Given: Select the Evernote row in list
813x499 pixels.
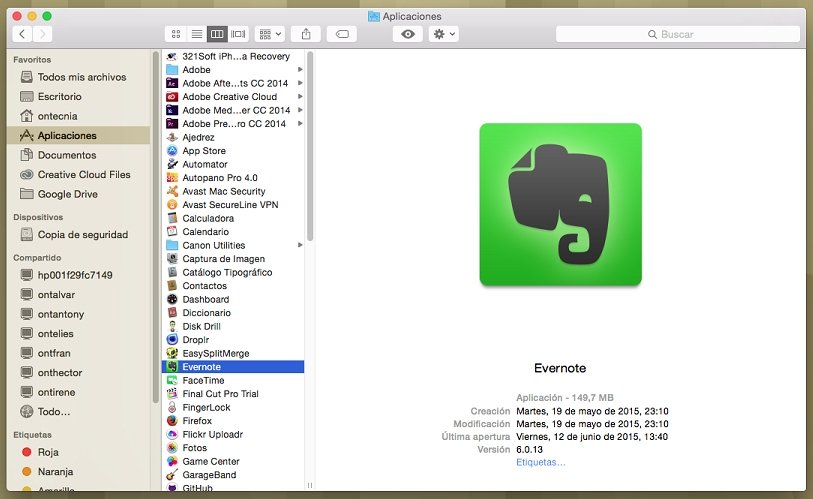Looking at the screenshot, I should (x=233, y=367).
